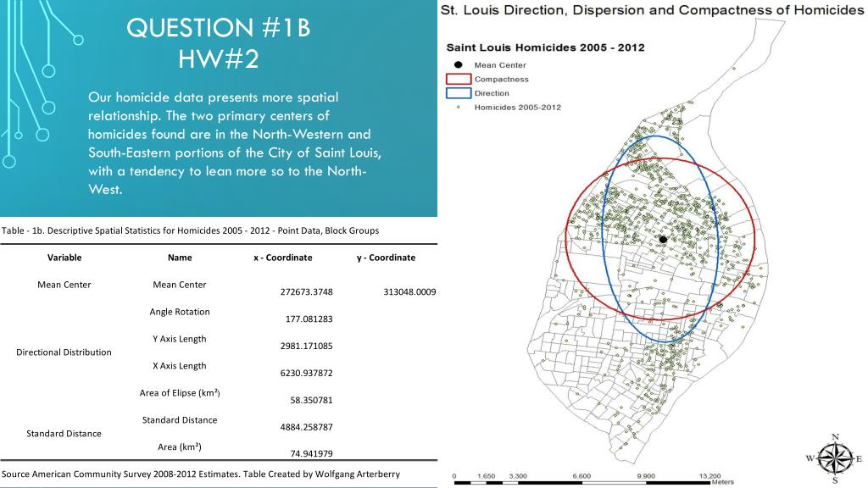Click the value 313048.0009
This screenshot has height=488, width=868.
click(409, 291)
